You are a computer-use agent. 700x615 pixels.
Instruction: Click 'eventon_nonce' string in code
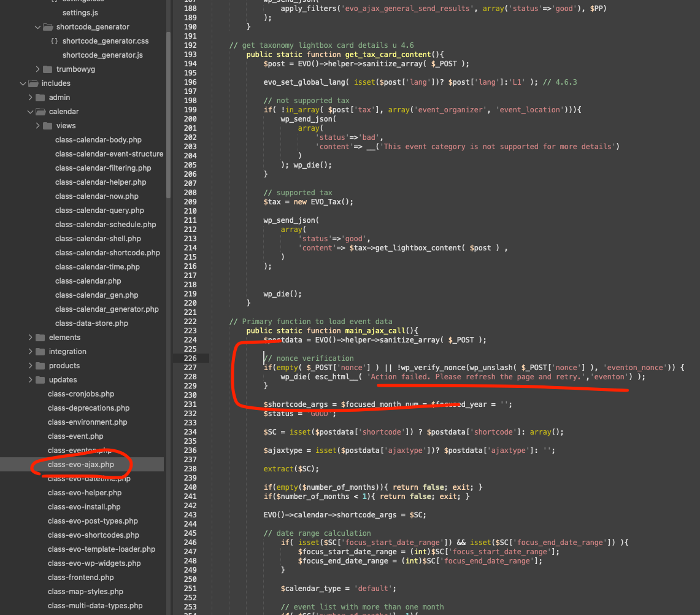635,368
